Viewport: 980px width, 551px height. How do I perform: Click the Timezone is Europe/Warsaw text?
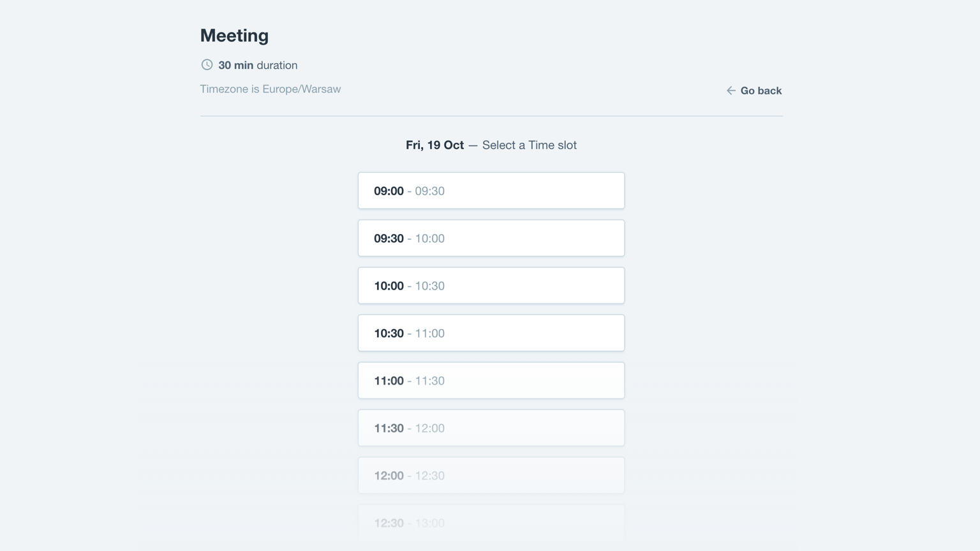(271, 89)
